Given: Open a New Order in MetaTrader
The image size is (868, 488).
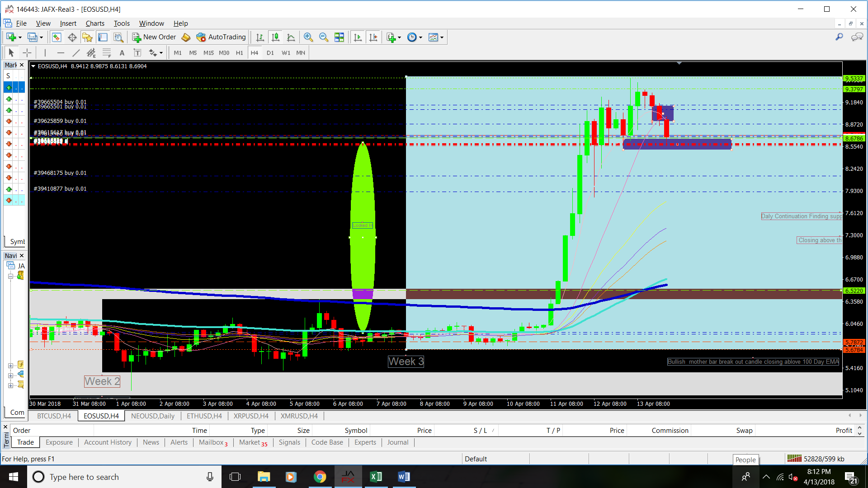Looking at the screenshot, I should coord(154,37).
